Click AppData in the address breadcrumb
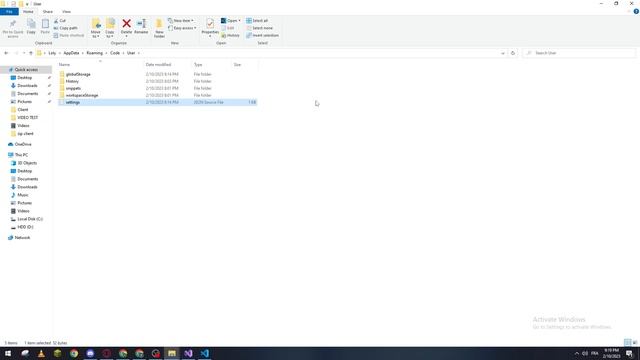The image size is (640, 360). (x=71, y=53)
